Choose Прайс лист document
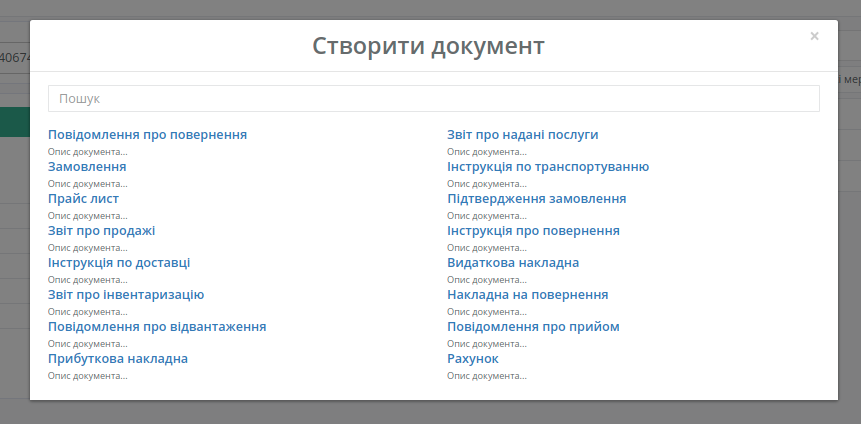The image size is (861, 424). 83,198
